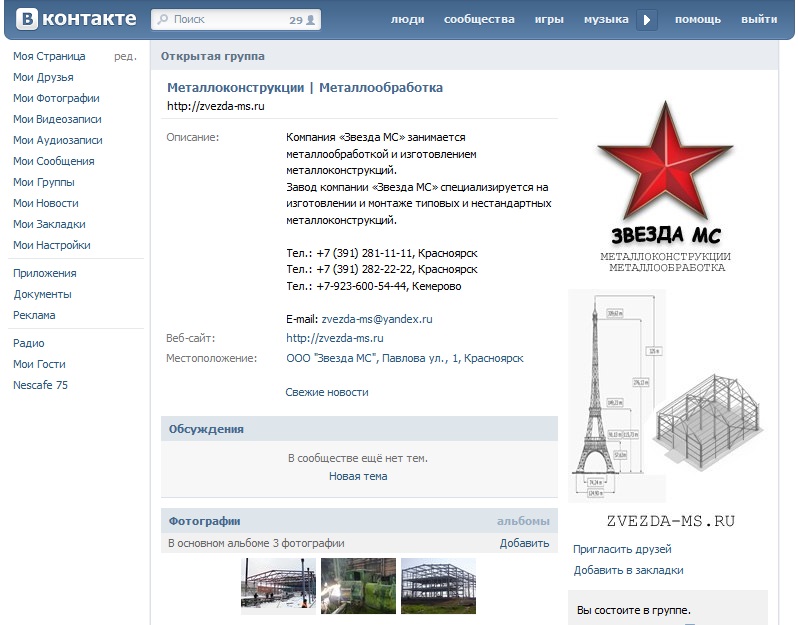Click the ред. edit link
Screen dimensions: 798x625
(x=125, y=56)
